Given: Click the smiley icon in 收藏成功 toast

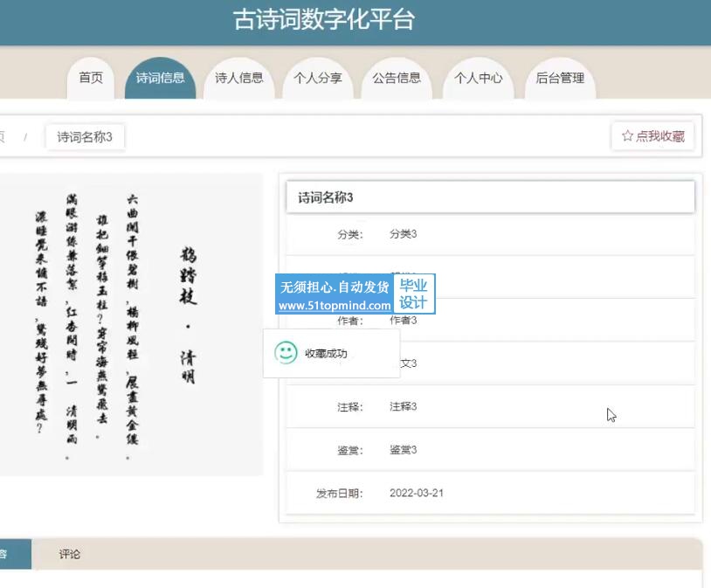Looking at the screenshot, I should coord(286,352).
